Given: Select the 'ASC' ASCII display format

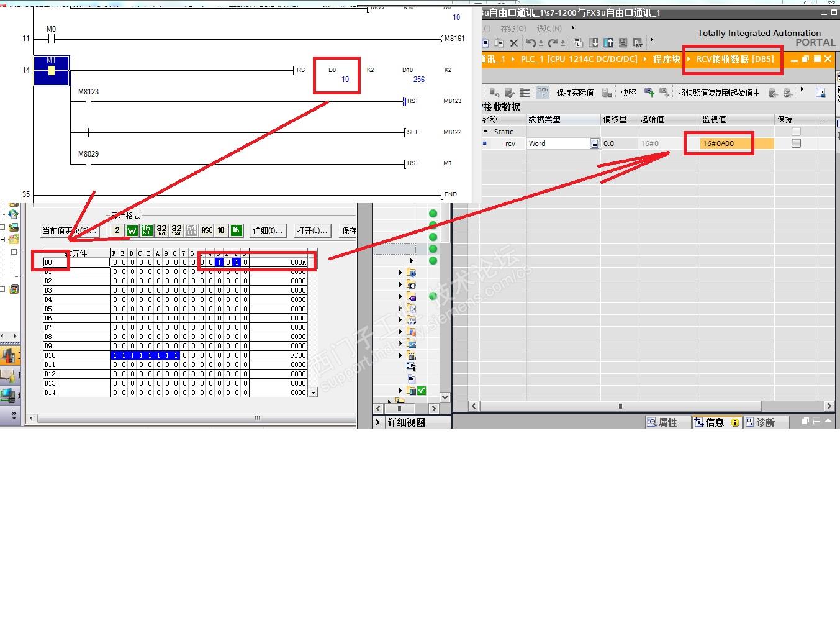Looking at the screenshot, I should pos(206,230).
